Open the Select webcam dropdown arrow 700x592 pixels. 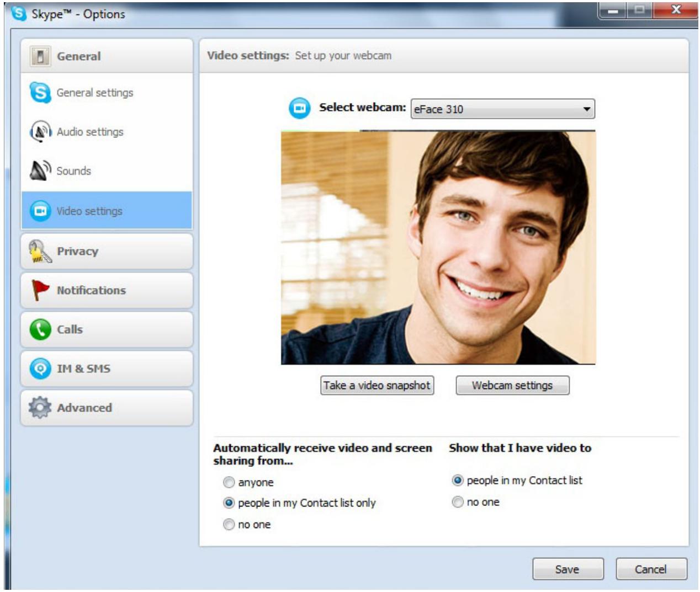click(x=587, y=109)
